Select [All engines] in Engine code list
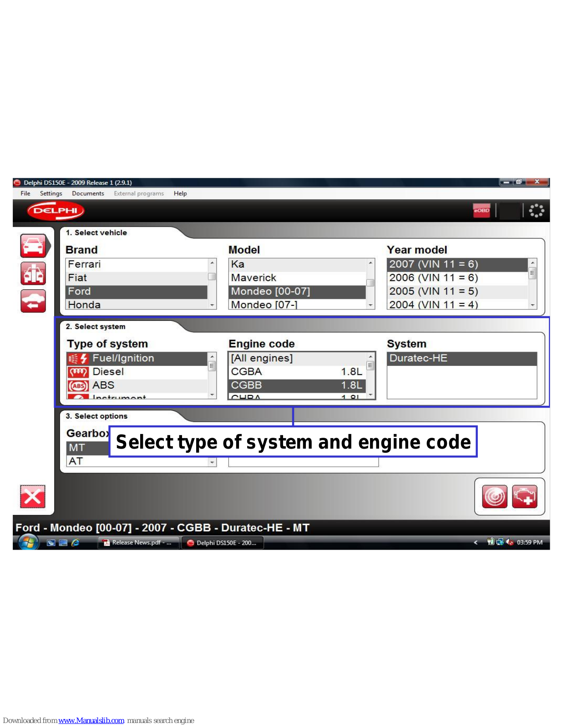The image size is (563, 728). 298,359
